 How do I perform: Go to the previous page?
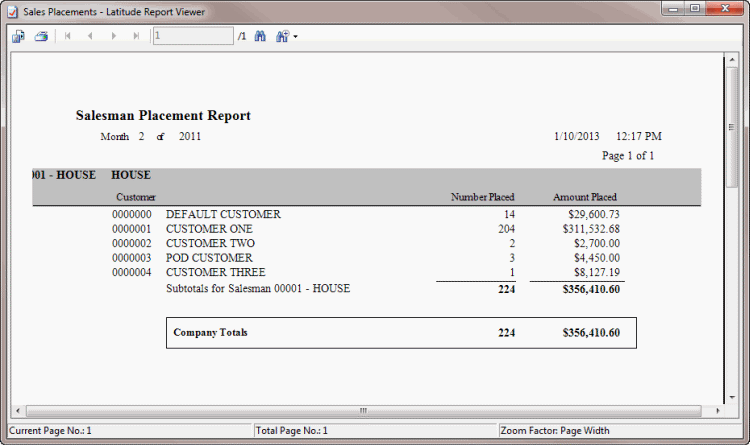coord(90,36)
